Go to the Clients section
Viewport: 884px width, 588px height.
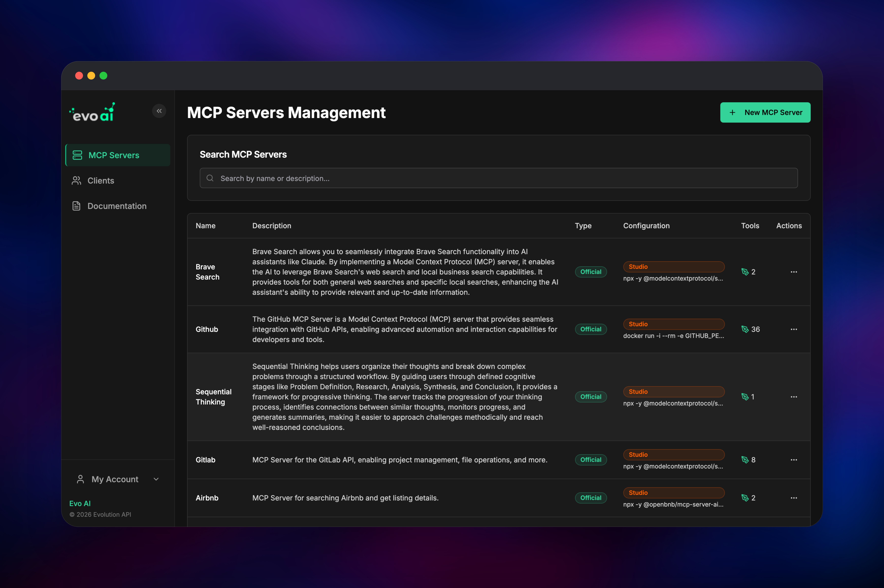(x=118, y=181)
